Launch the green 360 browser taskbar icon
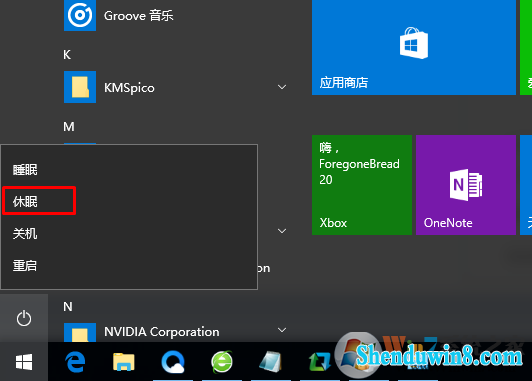 tap(222, 362)
